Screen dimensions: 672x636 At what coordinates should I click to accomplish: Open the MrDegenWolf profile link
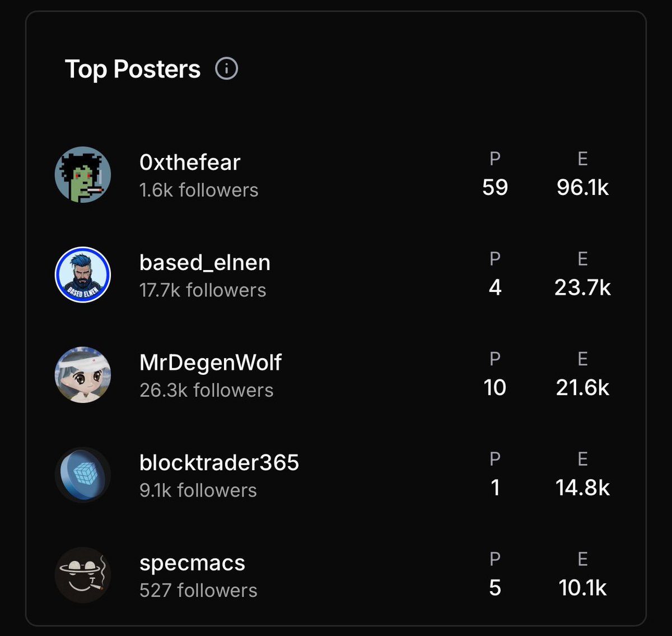click(211, 363)
